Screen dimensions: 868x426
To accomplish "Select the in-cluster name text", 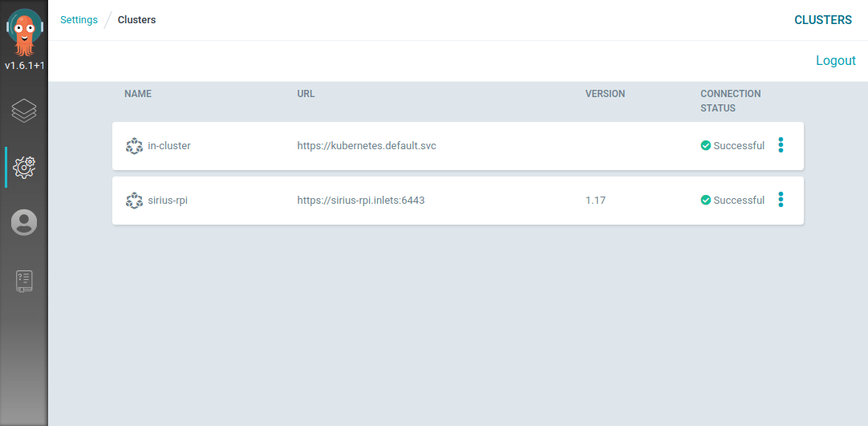I will click(169, 146).
